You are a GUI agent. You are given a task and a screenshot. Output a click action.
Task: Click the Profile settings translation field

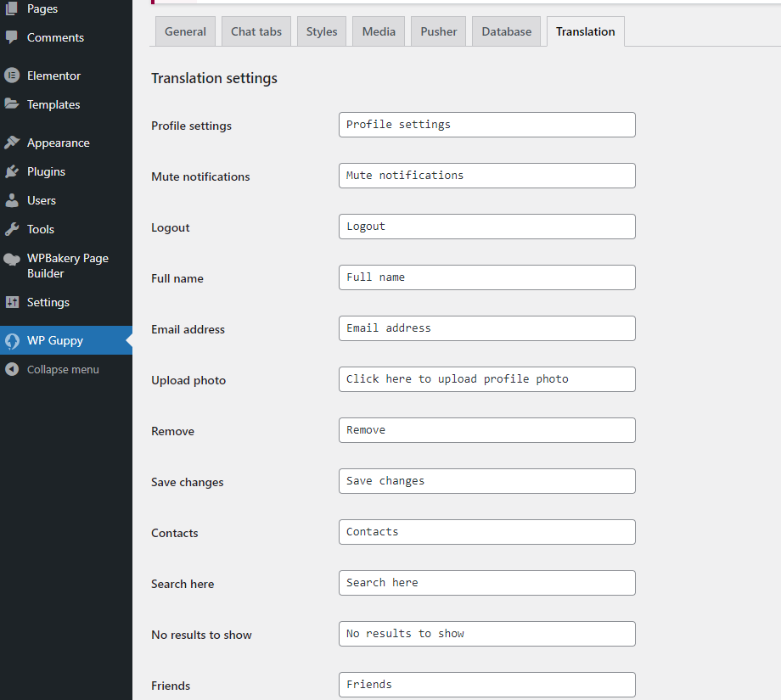(486, 125)
